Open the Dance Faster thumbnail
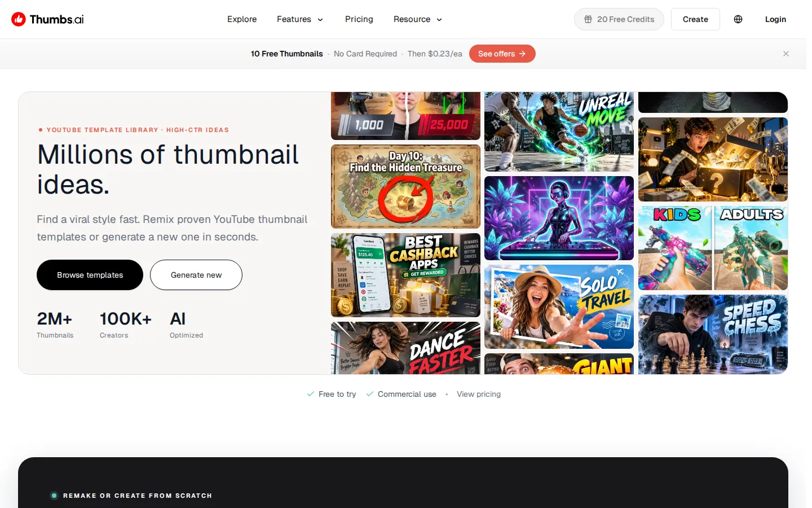812x508 pixels. tap(405, 348)
